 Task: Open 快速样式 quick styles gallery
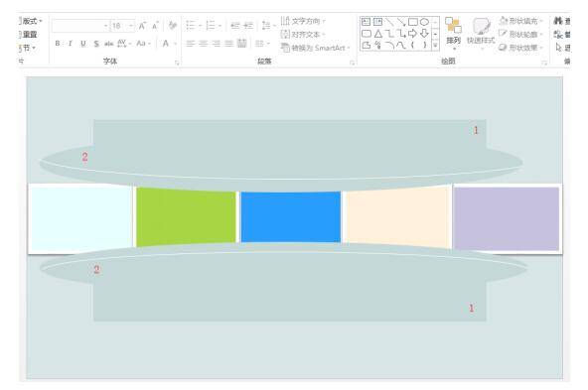click(x=481, y=34)
